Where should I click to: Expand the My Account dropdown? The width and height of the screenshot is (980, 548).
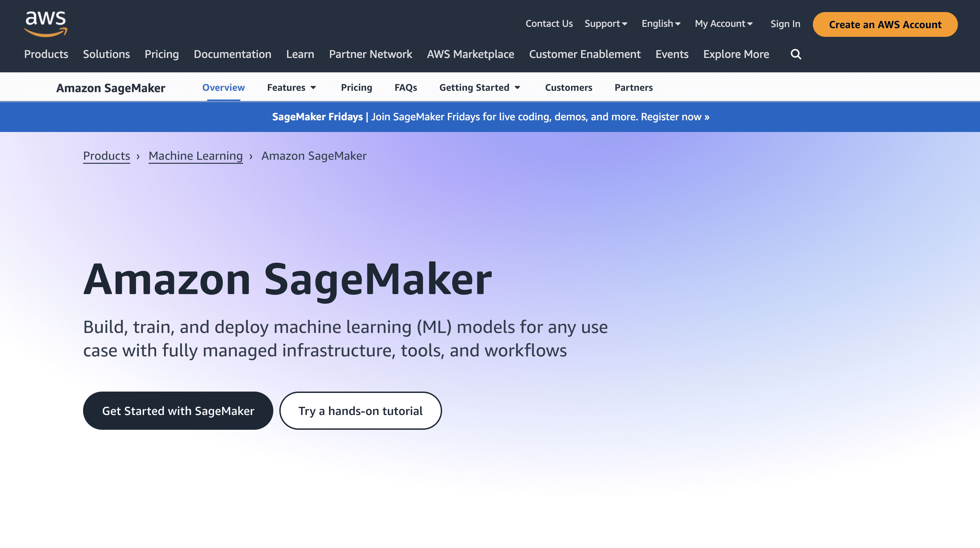(723, 23)
